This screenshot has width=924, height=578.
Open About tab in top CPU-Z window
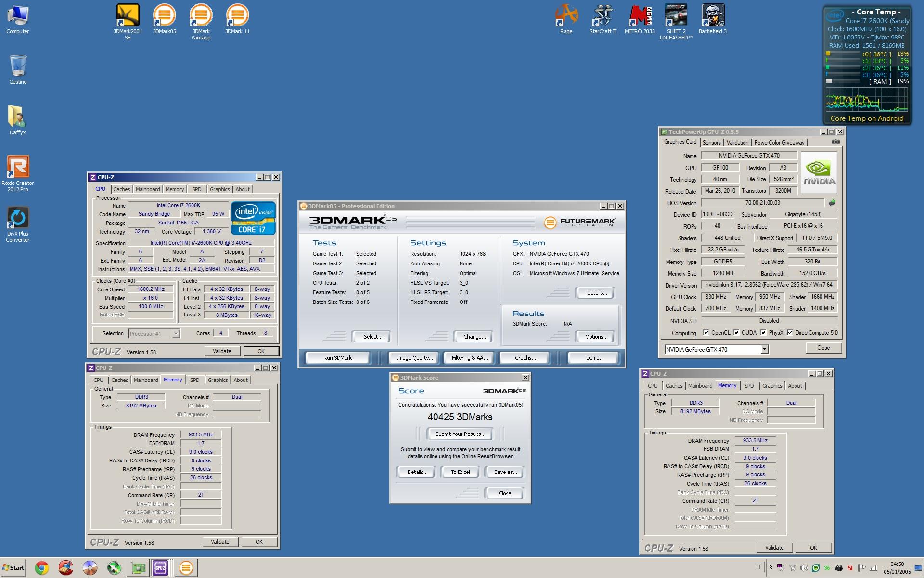click(243, 189)
